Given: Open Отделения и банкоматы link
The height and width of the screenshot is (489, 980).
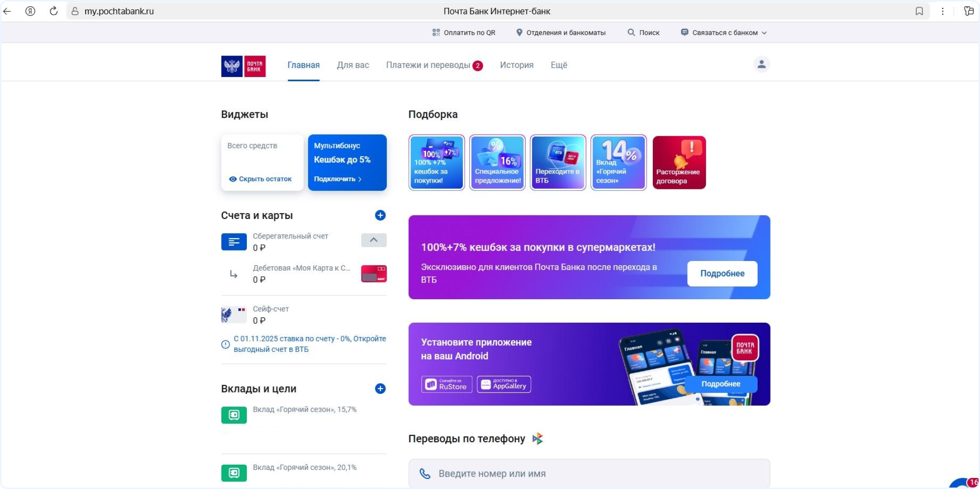Looking at the screenshot, I should click(x=561, y=33).
